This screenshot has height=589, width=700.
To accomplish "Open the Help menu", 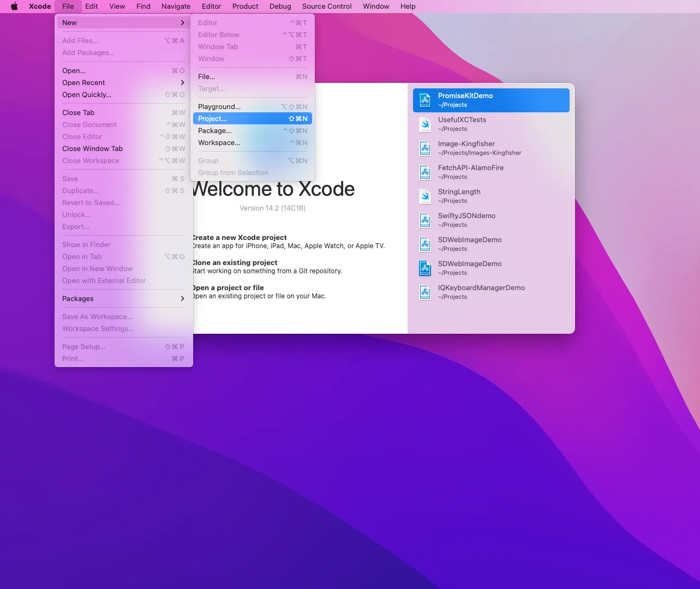I will pos(408,7).
